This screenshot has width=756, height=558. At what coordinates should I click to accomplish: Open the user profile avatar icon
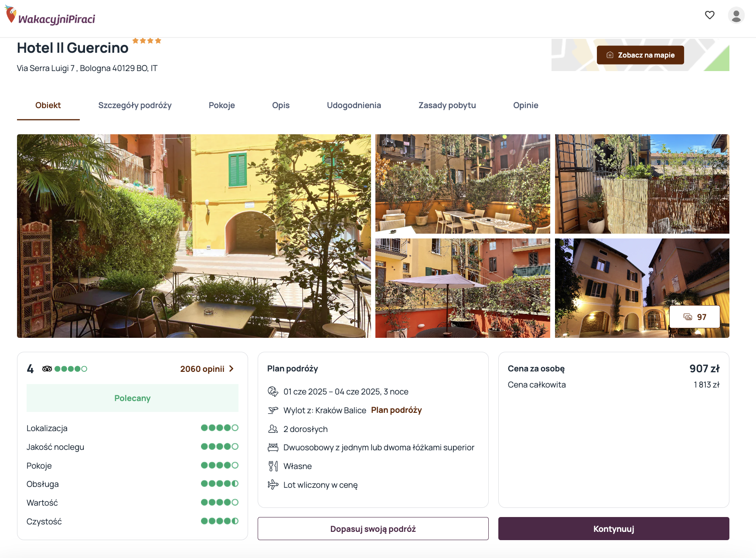tap(736, 15)
